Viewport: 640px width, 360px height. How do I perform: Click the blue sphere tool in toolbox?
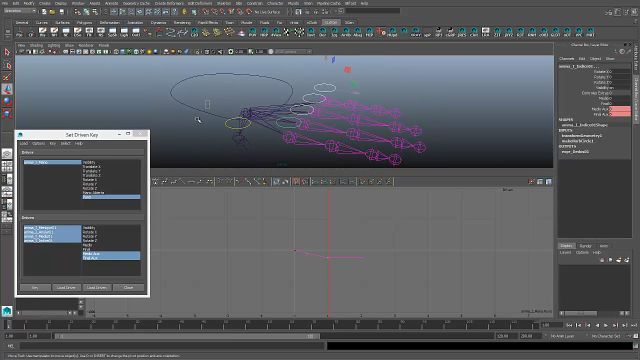pyautogui.click(x=7, y=101)
